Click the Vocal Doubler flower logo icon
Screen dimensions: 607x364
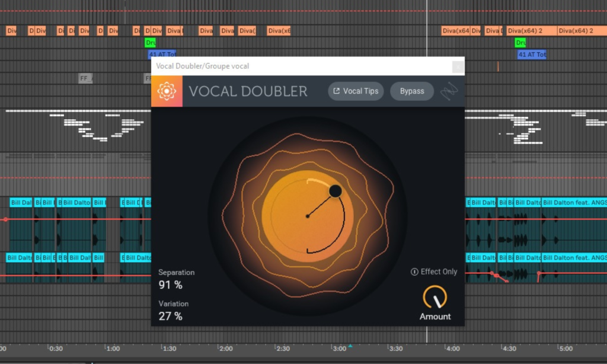[x=167, y=91]
